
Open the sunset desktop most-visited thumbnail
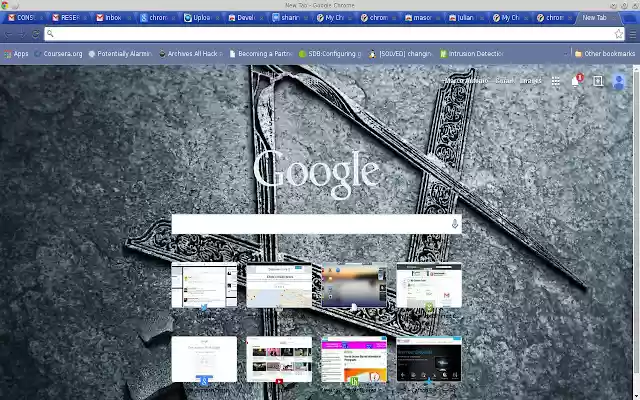click(x=354, y=285)
